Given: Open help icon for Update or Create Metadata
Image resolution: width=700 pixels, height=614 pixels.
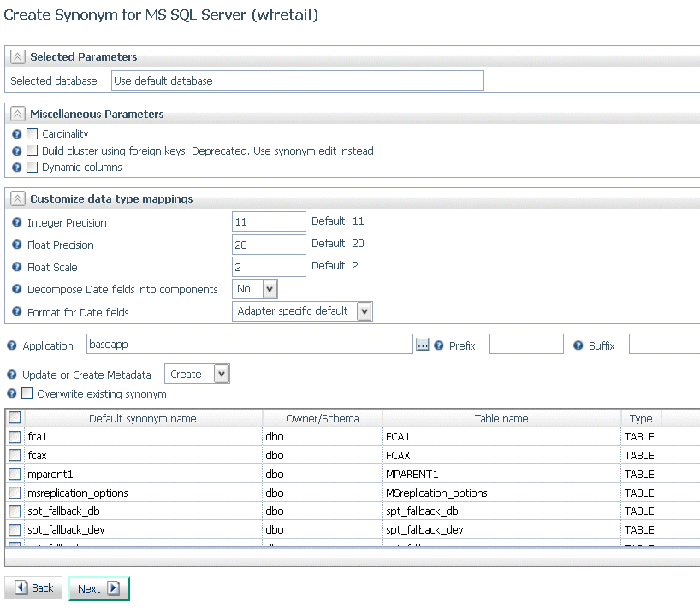Looking at the screenshot, I should click(12, 375).
